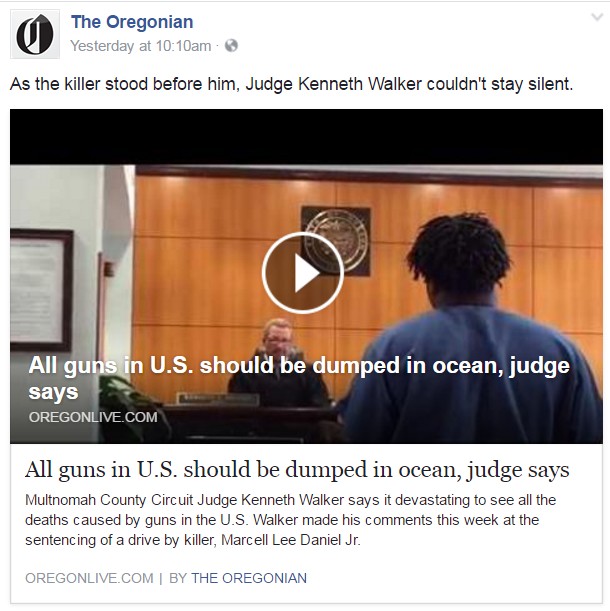Click OREGONLIVE.COM label overlaid on video
The width and height of the screenshot is (610, 611).
[93, 417]
